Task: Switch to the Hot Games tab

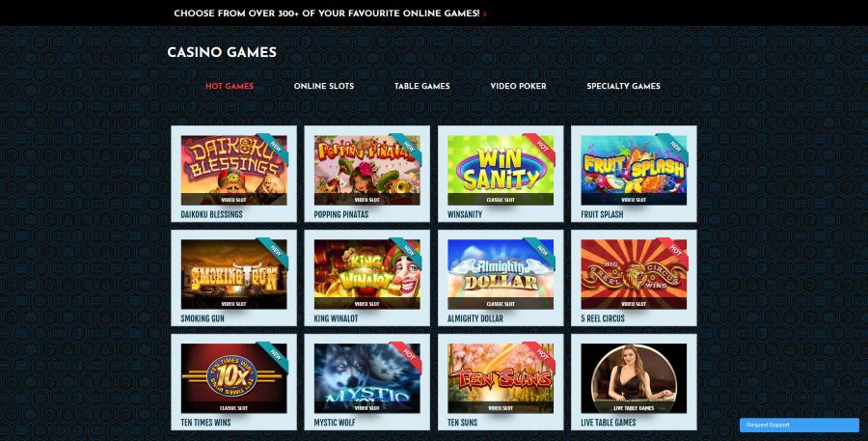Action: (x=230, y=86)
